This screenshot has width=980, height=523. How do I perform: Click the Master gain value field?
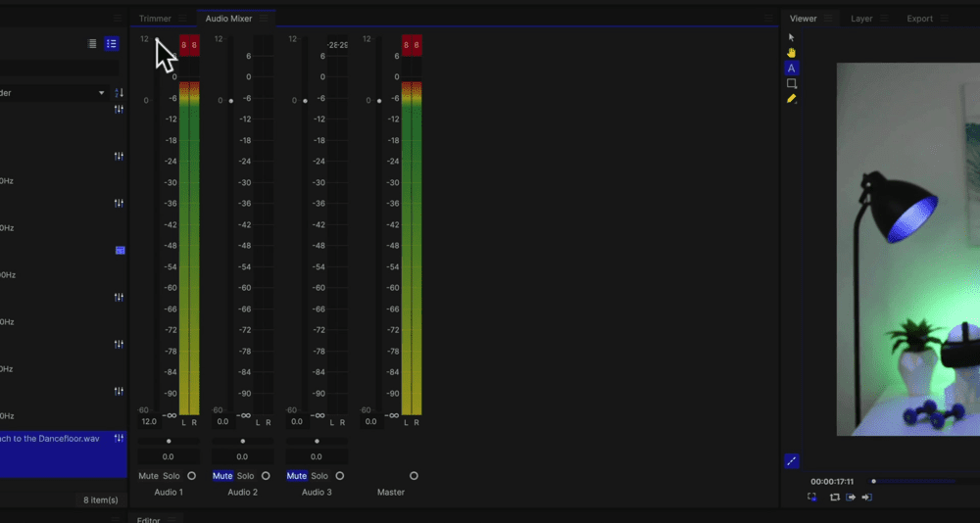pos(370,422)
